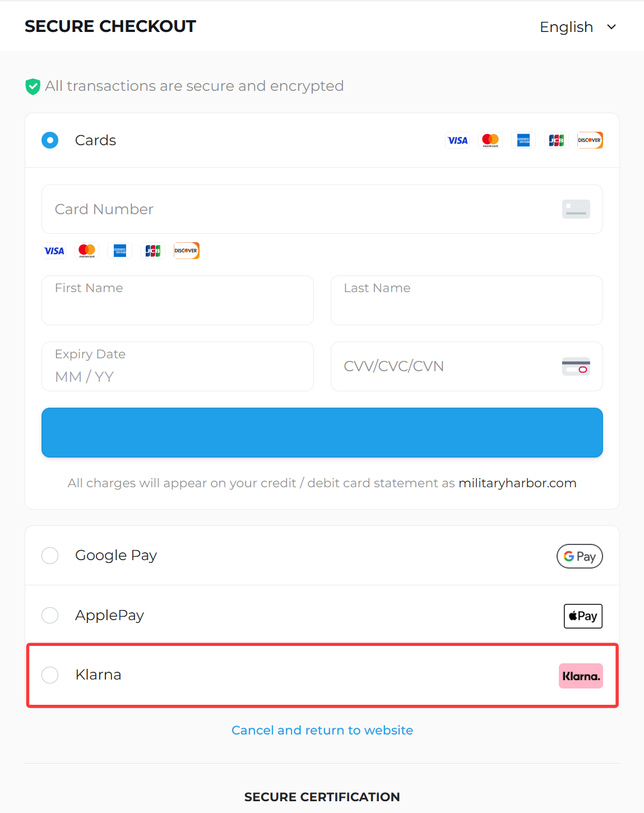Open the English language dropdown

[577, 27]
